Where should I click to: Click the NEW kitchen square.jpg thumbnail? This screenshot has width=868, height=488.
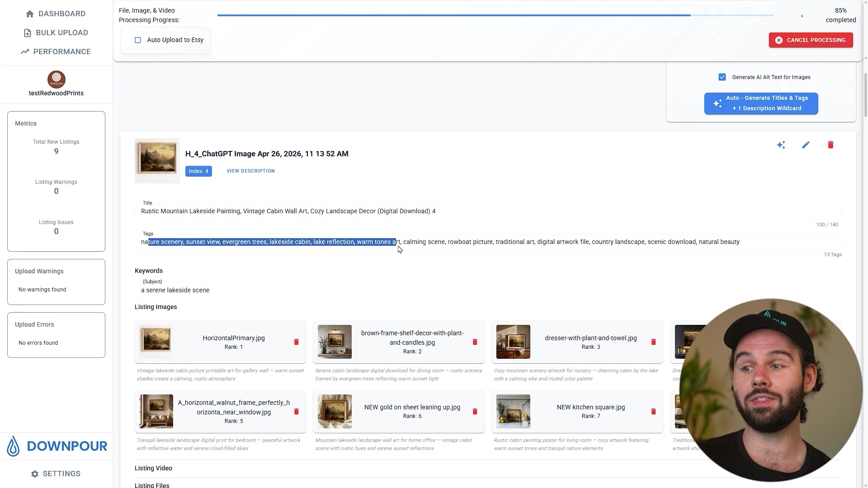[513, 411]
